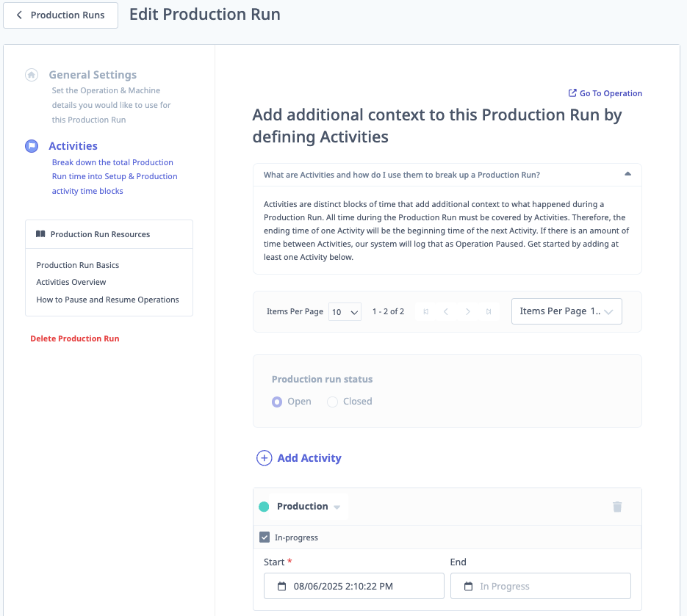Uncheck the In-progress checkbox
687x616 pixels.
click(x=264, y=537)
